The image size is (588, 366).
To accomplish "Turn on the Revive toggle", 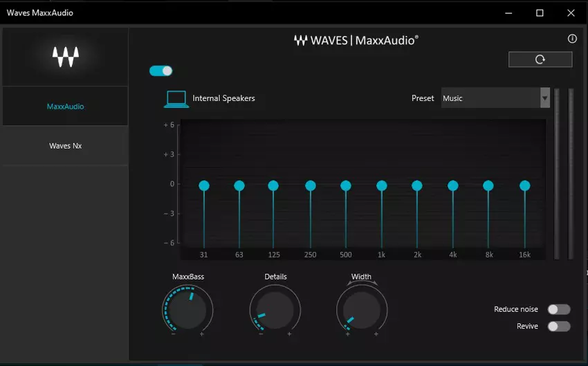I will point(559,327).
